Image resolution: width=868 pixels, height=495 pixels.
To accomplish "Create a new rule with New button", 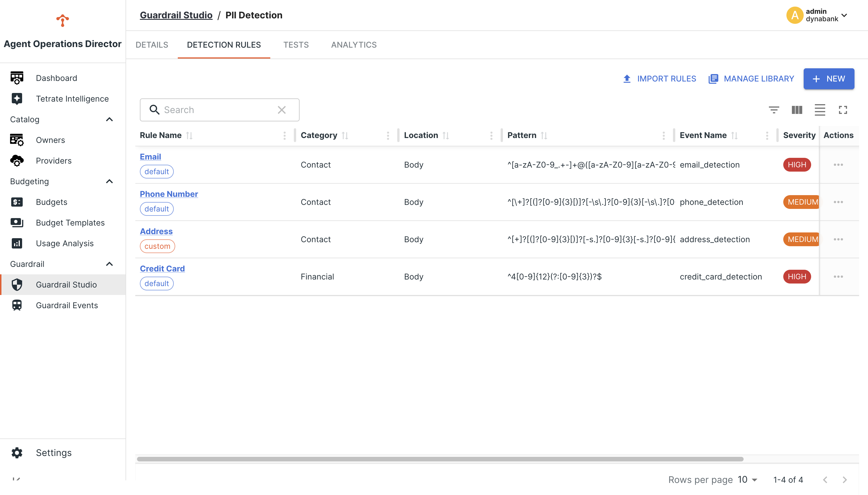I will tap(829, 79).
